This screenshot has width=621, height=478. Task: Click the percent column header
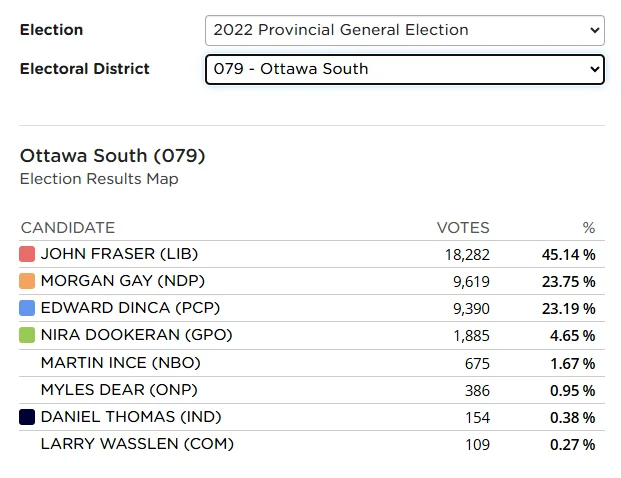(x=589, y=227)
